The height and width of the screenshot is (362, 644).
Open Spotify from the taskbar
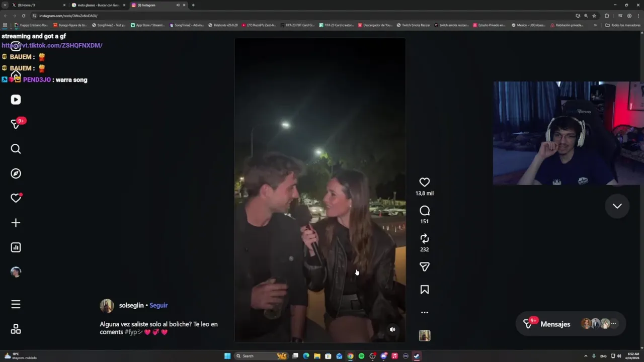pos(361,356)
